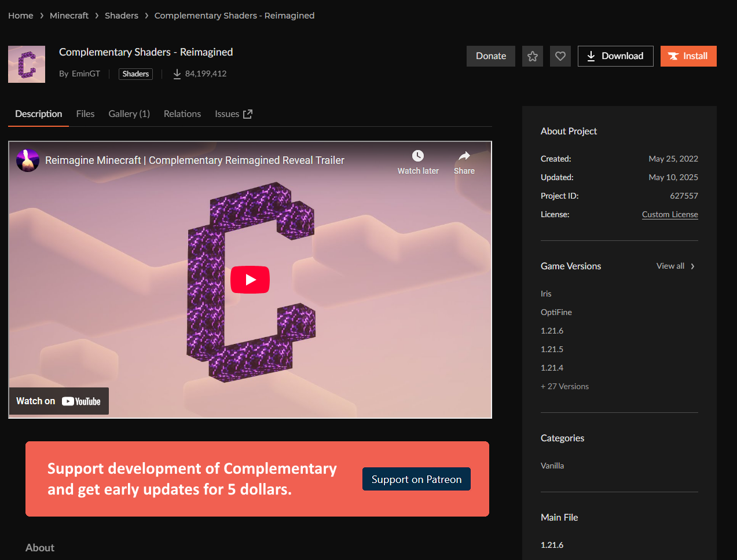737x560 pixels.
Task: Play the Reveal Trailer video
Action: click(x=250, y=280)
